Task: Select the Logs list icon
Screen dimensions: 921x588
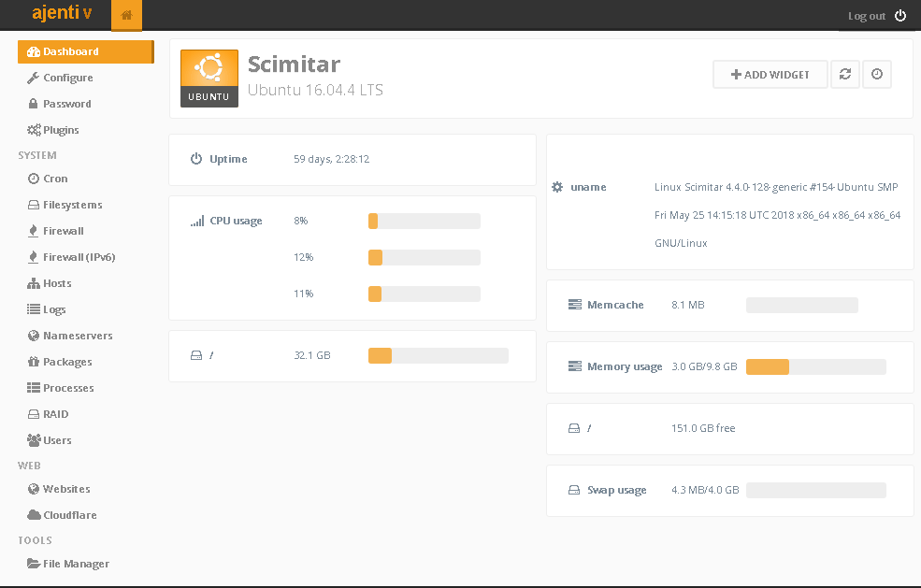Action: click(32, 309)
